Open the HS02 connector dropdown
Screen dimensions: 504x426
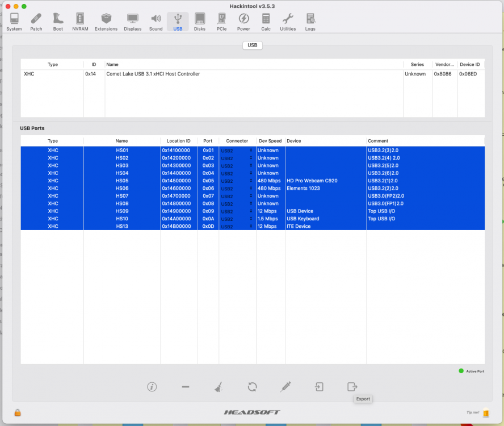[x=237, y=158]
